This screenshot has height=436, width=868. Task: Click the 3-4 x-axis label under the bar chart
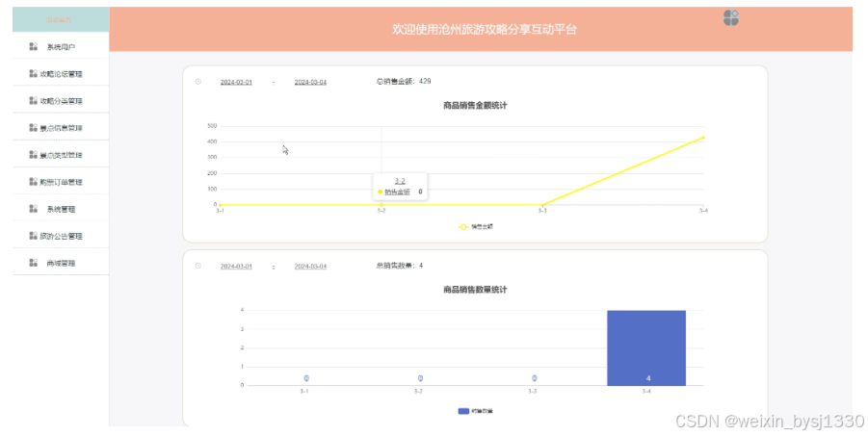646,392
